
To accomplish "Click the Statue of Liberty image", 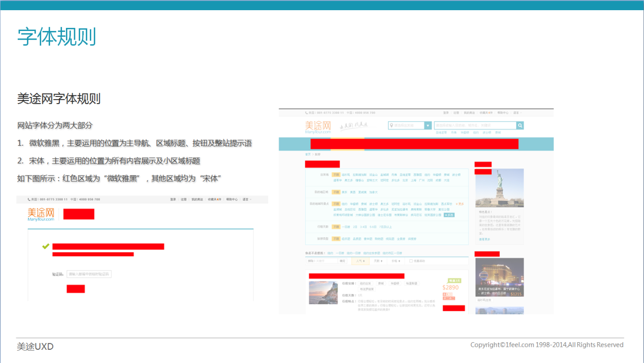I will tap(500, 188).
